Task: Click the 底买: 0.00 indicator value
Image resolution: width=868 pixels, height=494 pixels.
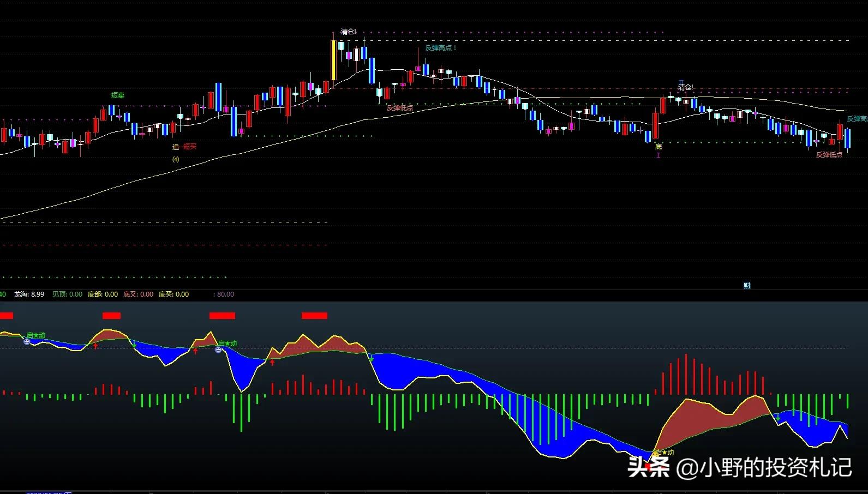Action: [x=173, y=294]
